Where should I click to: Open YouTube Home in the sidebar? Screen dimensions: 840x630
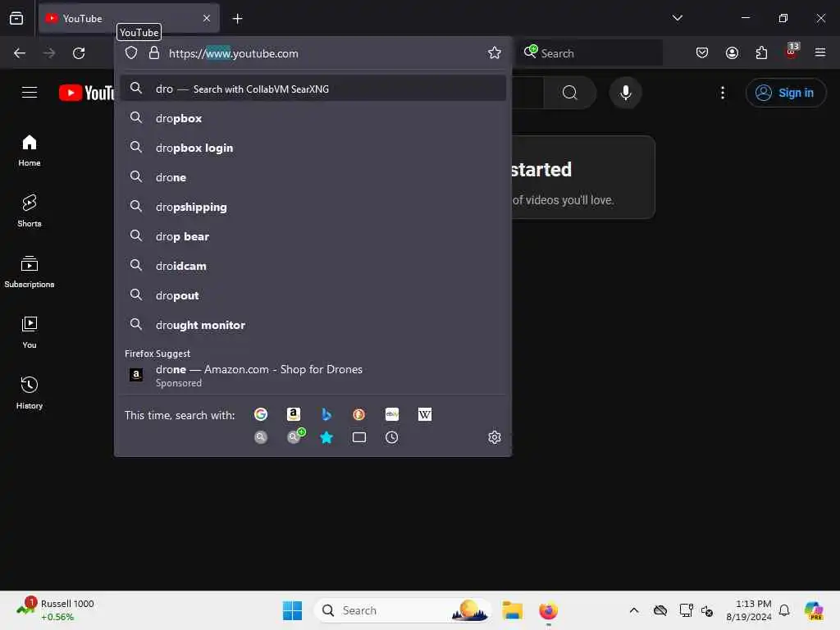coord(30,151)
